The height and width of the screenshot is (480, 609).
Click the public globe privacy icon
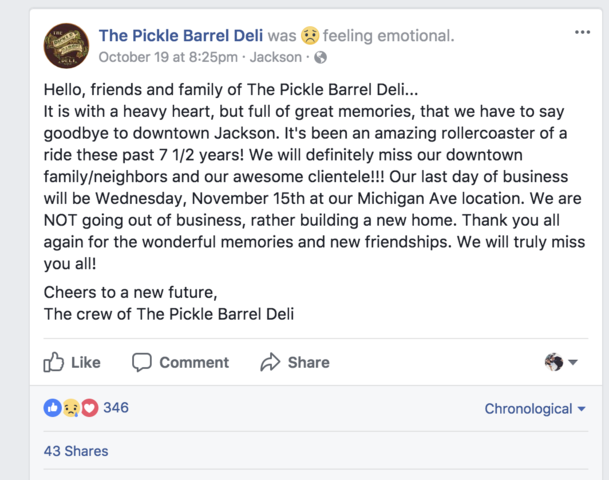320,57
